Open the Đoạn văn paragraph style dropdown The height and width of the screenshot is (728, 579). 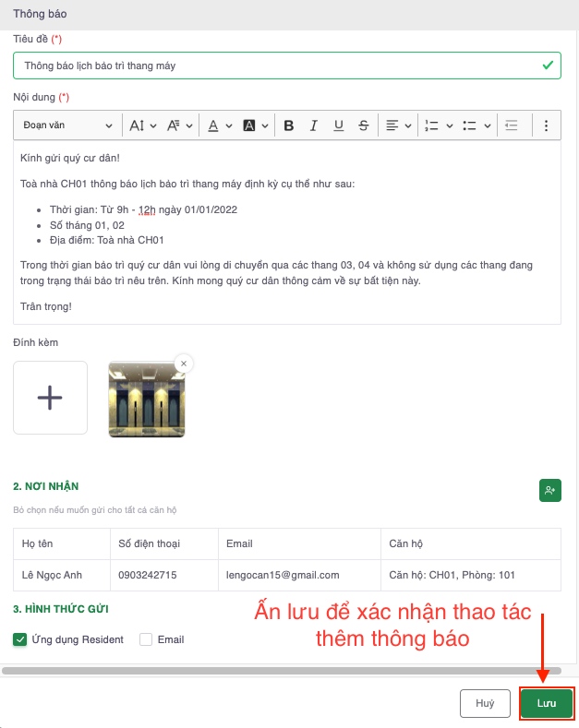pos(66,125)
